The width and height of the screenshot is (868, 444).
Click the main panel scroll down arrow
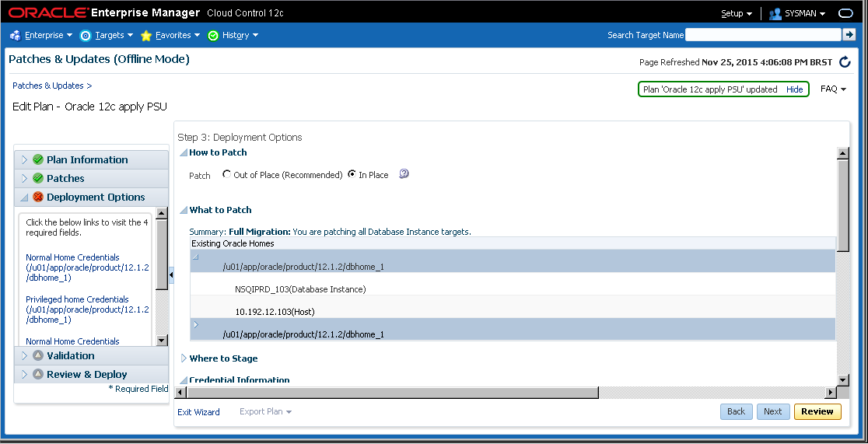click(x=843, y=379)
